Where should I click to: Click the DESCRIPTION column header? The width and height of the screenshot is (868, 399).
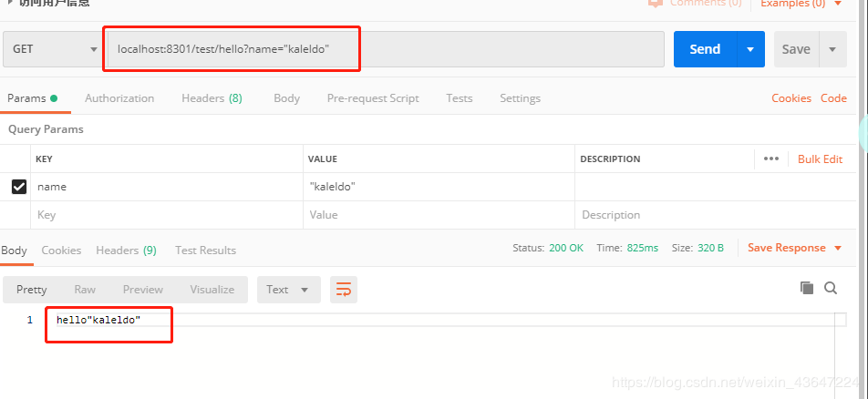(x=610, y=159)
